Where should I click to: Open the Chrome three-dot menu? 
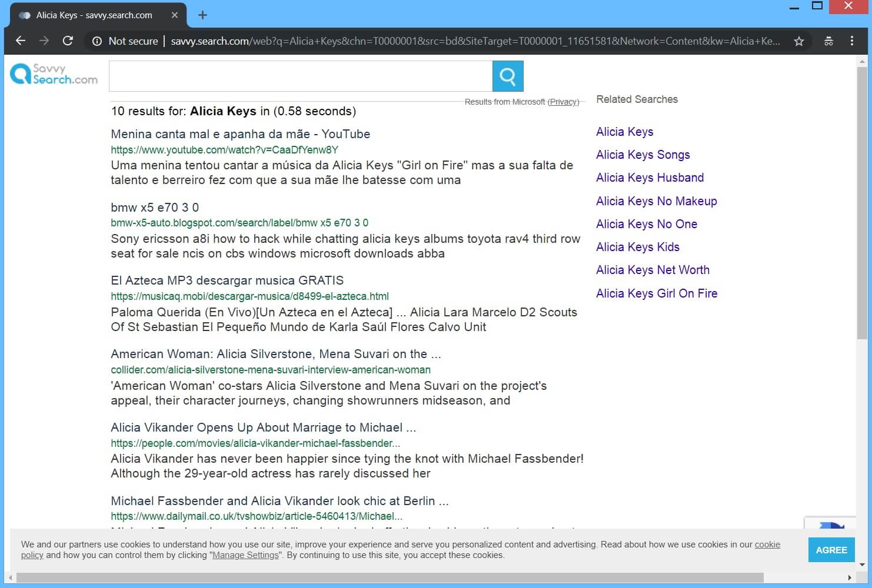pyautogui.click(x=852, y=41)
